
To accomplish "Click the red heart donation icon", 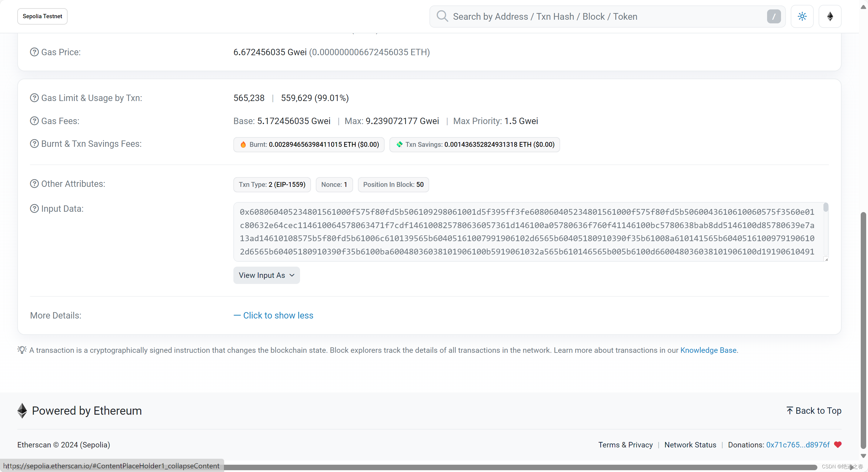I will pyautogui.click(x=838, y=445).
